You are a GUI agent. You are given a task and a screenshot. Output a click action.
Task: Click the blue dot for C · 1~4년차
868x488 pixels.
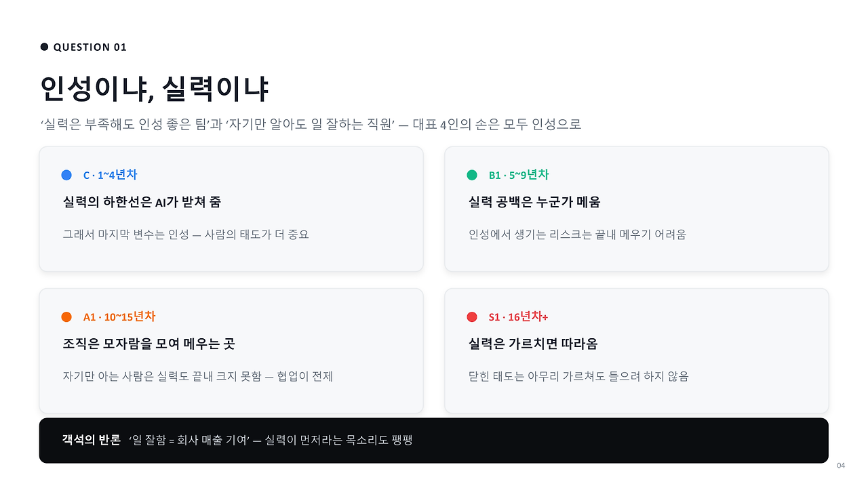click(x=66, y=175)
